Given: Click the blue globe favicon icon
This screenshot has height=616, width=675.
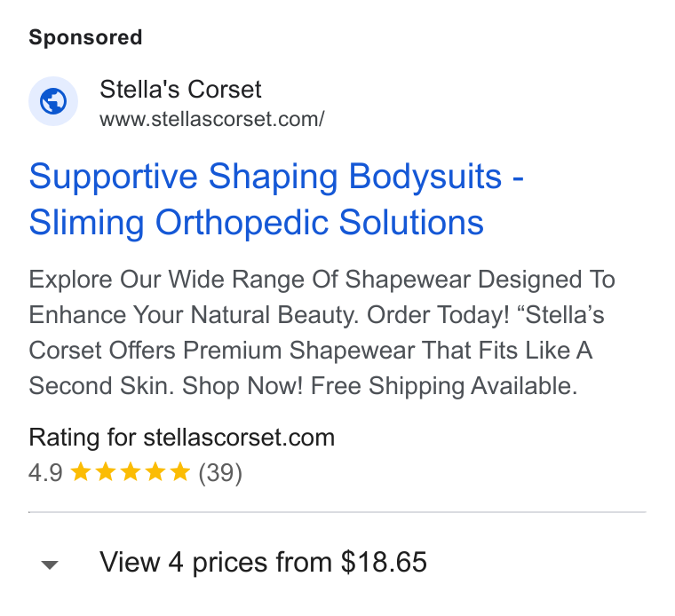Looking at the screenshot, I should pos(53,101).
